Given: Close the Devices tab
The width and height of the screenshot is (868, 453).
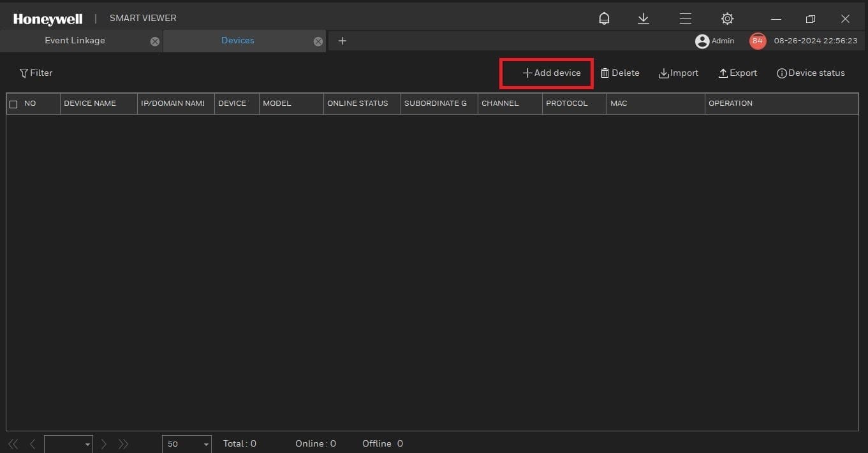Looking at the screenshot, I should coord(318,41).
